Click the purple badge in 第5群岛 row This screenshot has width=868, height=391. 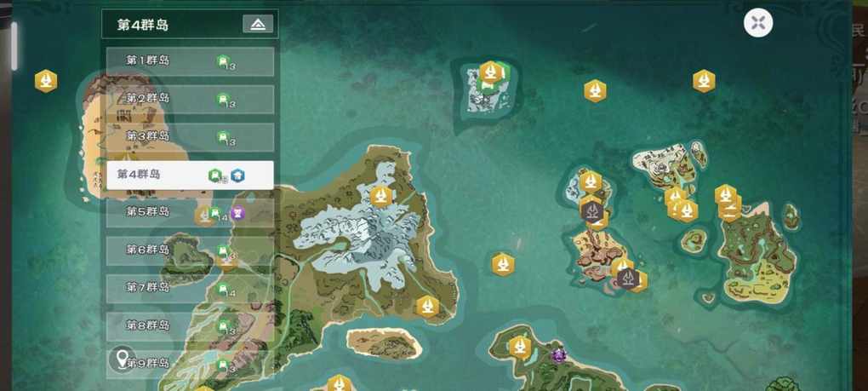coord(238,213)
